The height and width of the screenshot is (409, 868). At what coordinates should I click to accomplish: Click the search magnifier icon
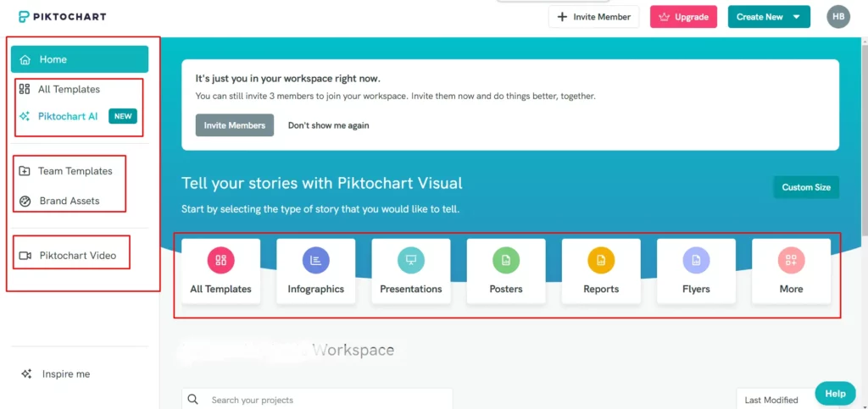pyautogui.click(x=192, y=400)
